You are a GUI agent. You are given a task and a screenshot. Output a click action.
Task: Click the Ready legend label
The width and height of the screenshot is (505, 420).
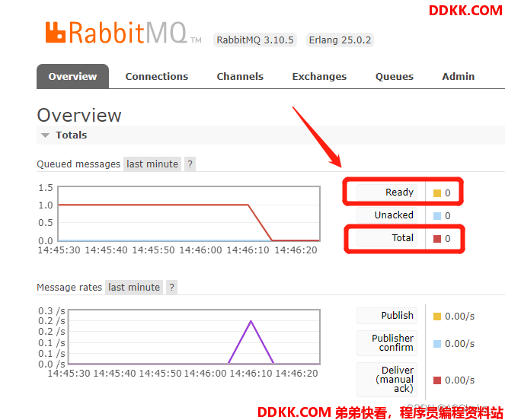coord(387,192)
